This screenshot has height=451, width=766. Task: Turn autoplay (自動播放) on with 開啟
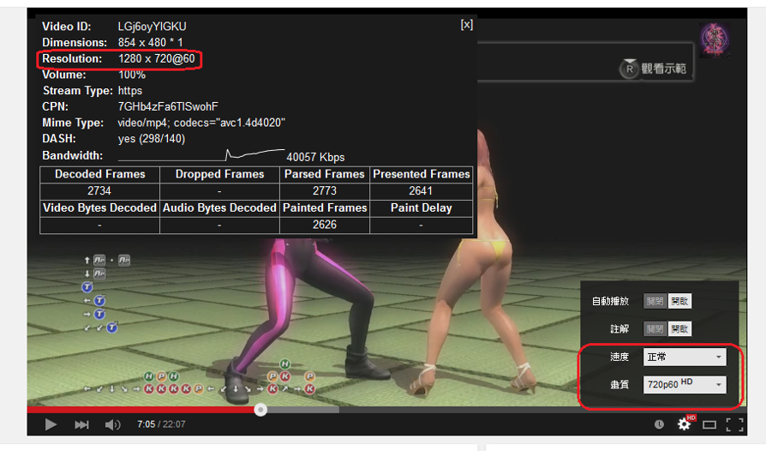(x=680, y=301)
